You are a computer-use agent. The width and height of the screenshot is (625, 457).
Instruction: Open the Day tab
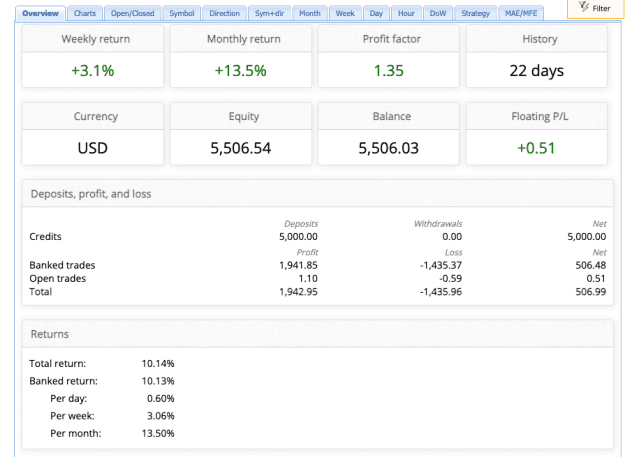(376, 14)
